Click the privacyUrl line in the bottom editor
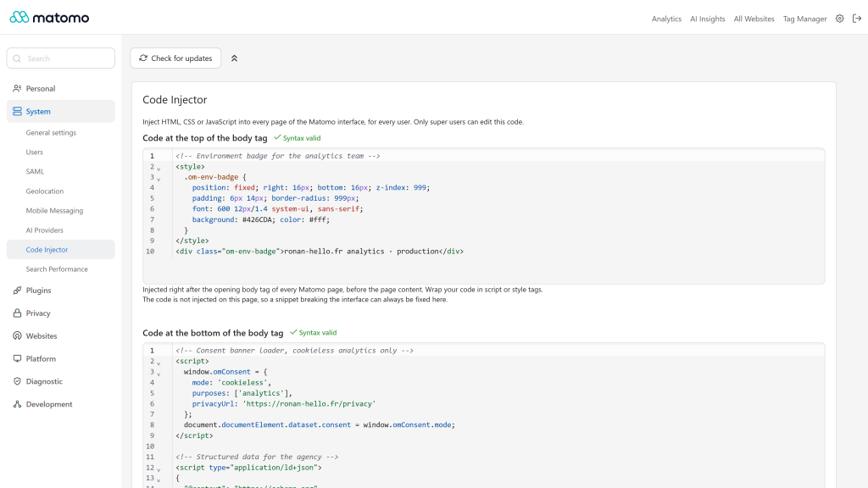The height and width of the screenshot is (488, 868). [x=284, y=404]
